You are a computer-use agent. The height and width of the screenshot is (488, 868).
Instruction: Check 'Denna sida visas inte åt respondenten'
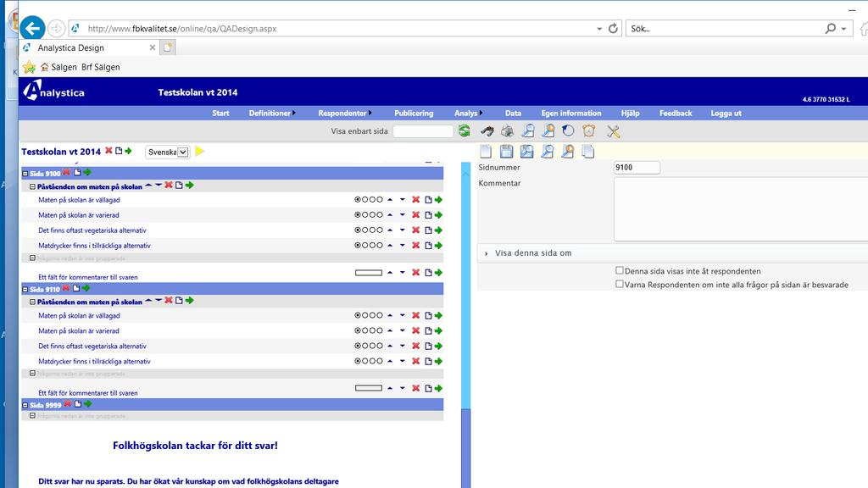point(620,270)
